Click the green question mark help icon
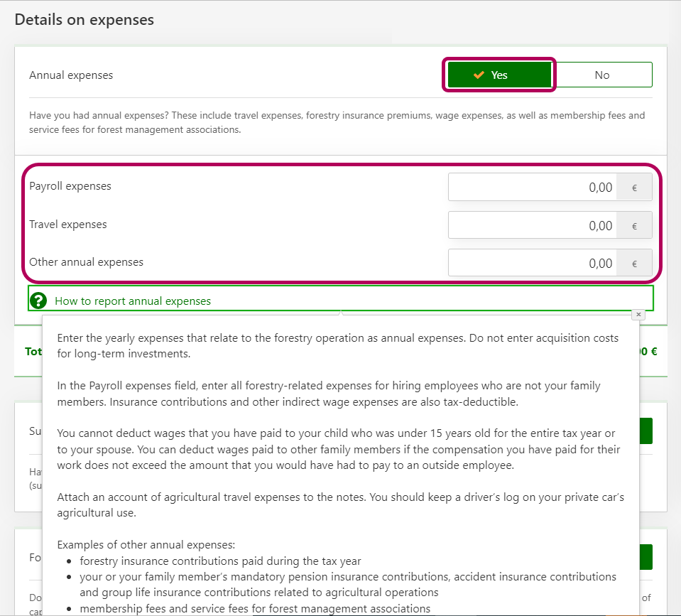The width and height of the screenshot is (681, 616). pos(39,301)
